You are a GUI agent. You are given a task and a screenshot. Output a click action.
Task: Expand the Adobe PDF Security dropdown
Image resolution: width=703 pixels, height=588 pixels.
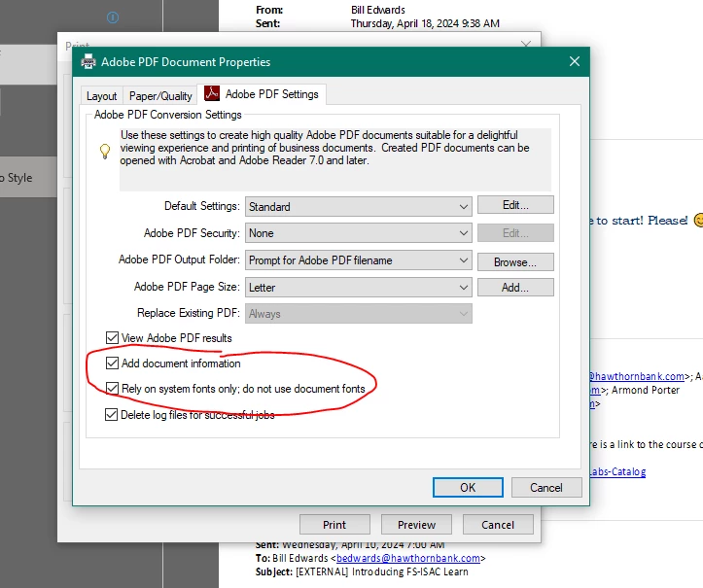pos(358,233)
